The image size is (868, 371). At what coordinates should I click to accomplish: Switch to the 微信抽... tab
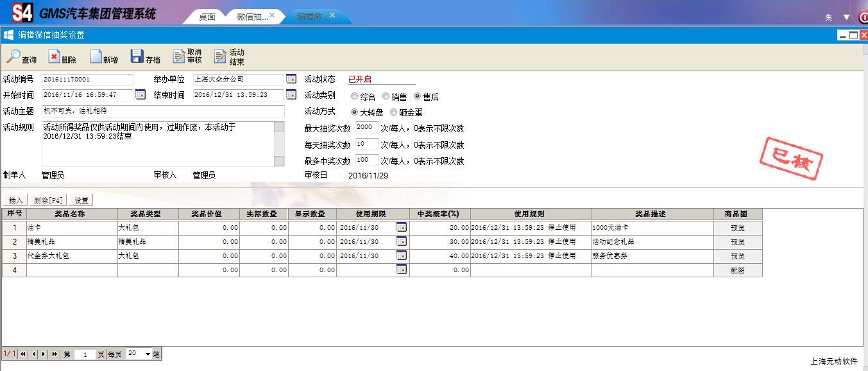pos(251,17)
